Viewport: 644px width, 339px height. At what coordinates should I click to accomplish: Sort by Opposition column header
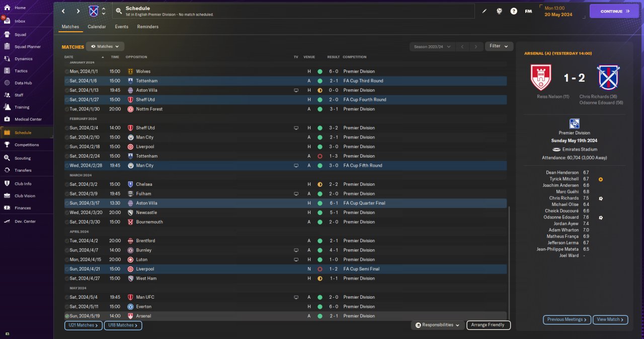(x=135, y=57)
